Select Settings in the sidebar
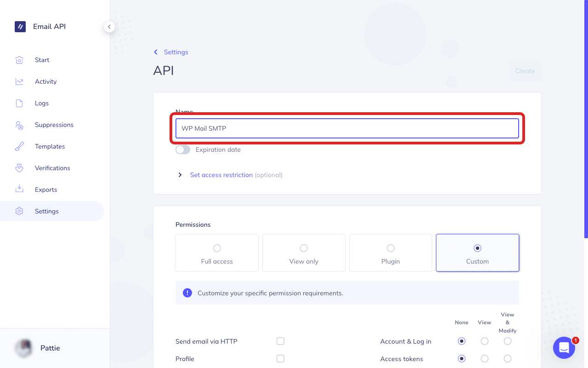Screen dimensions: 588x368 (52, 211)
